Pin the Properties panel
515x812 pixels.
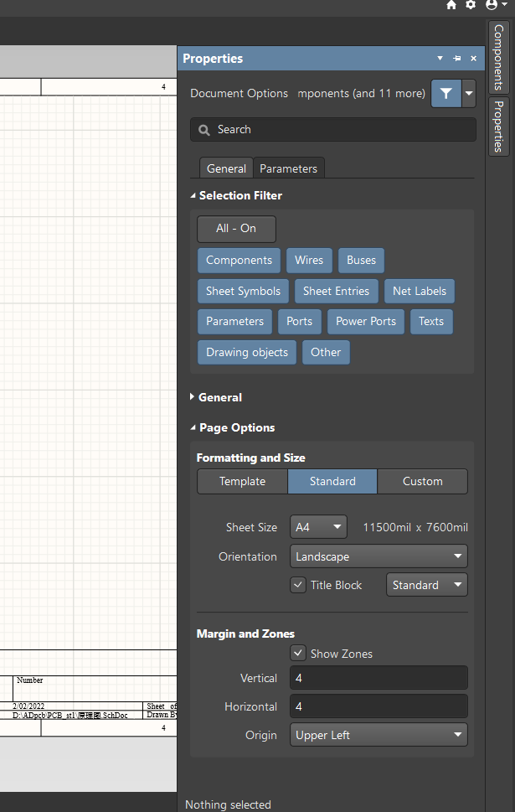pos(456,59)
